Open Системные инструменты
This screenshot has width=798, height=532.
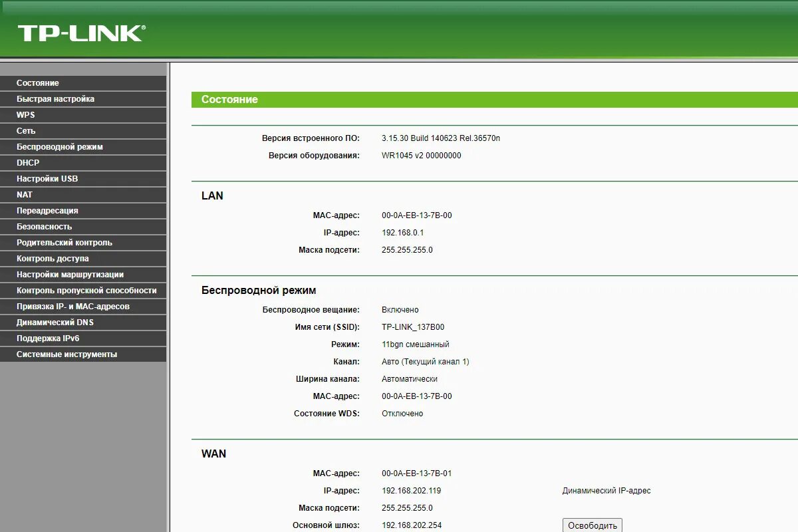(x=83, y=354)
